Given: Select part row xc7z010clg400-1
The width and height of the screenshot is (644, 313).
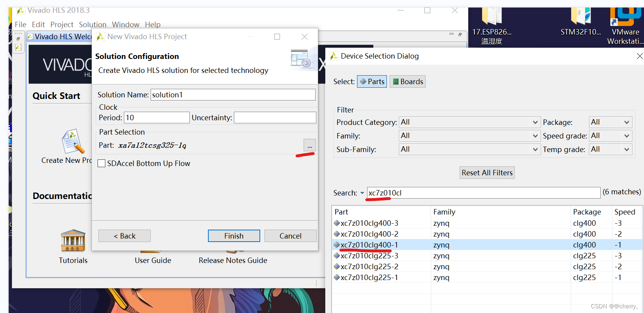Looking at the screenshot, I should point(487,245).
